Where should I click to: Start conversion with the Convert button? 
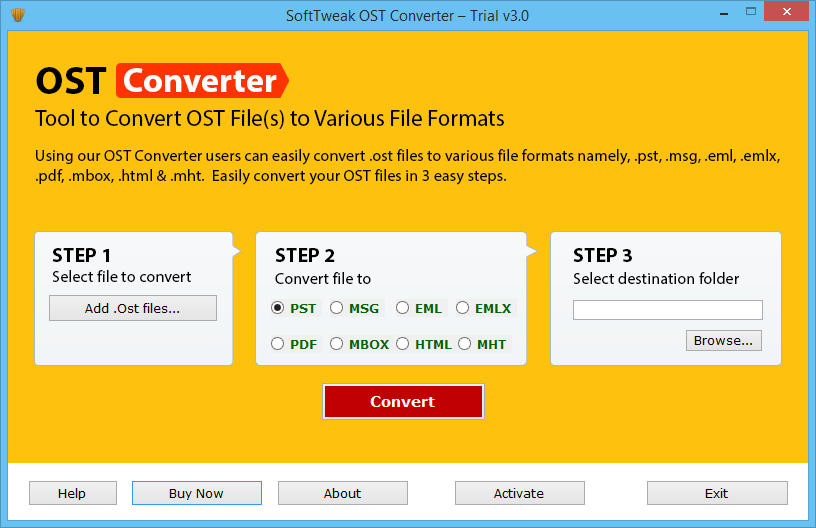pos(403,402)
